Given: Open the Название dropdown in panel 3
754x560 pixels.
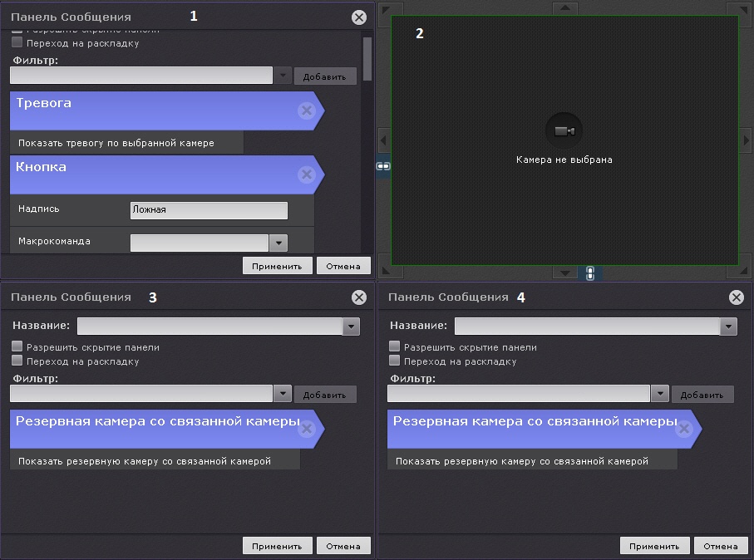Looking at the screenshot, I should point(351,327).
